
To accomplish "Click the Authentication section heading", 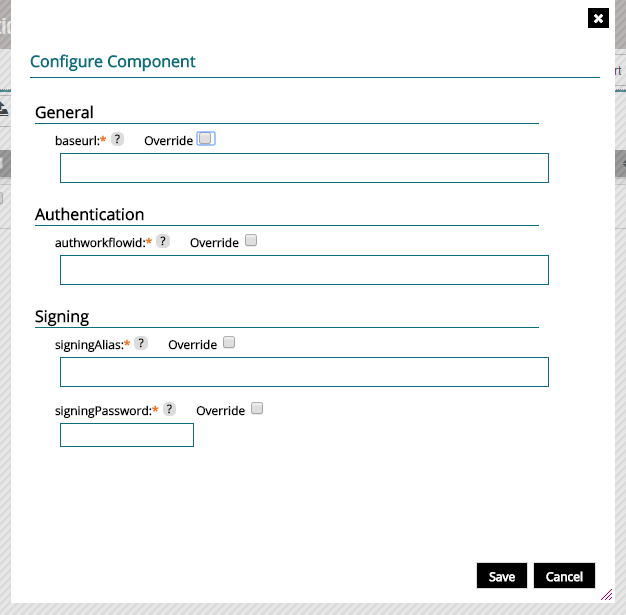I will coord(90,214).
